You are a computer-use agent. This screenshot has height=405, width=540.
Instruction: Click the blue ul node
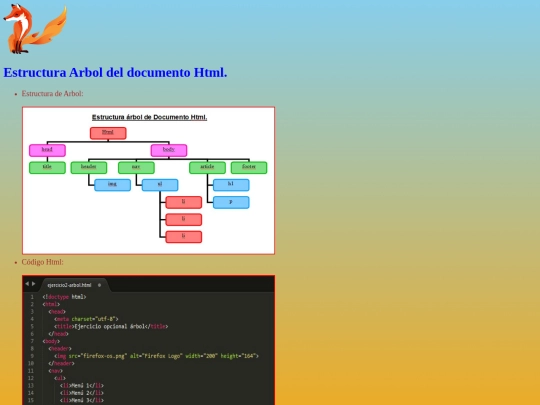160,185
